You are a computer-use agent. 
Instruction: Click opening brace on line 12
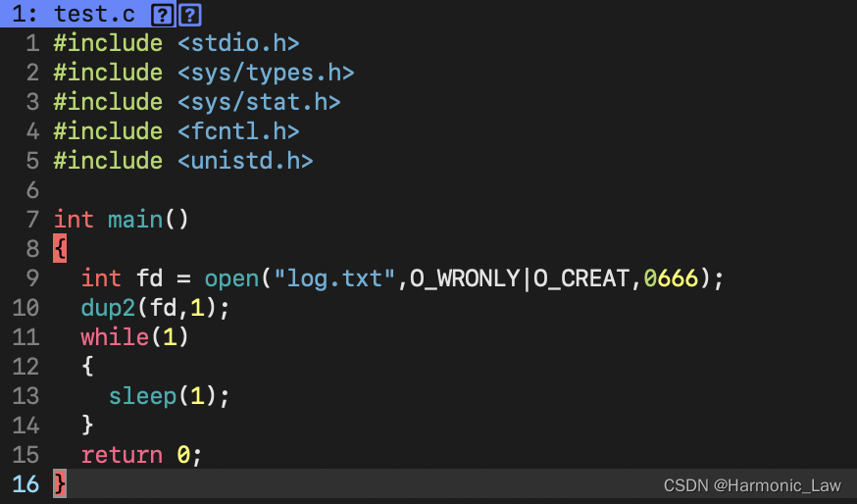point(87,367)
